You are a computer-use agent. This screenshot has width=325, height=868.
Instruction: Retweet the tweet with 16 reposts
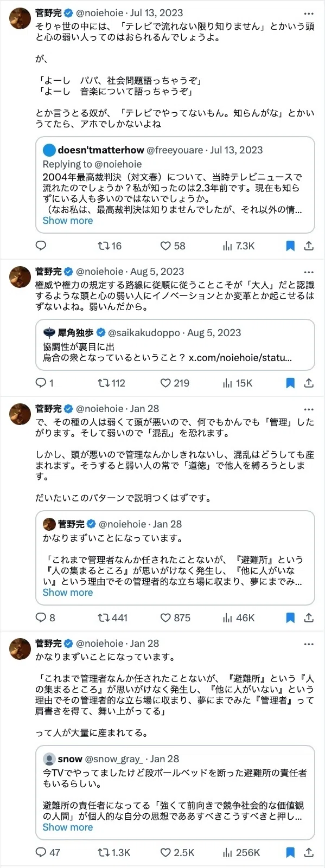pyautogui.click(x=110, y=246)
